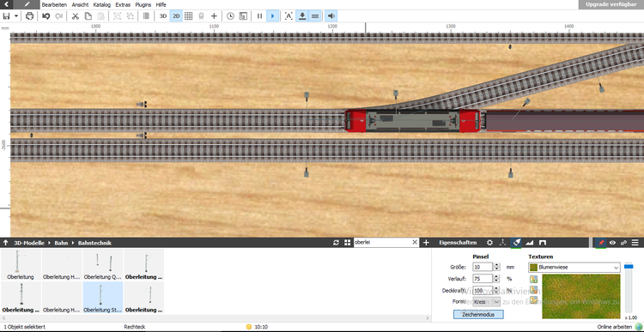Click the gear settings icon beside Eigenschaften

(489, 243)
